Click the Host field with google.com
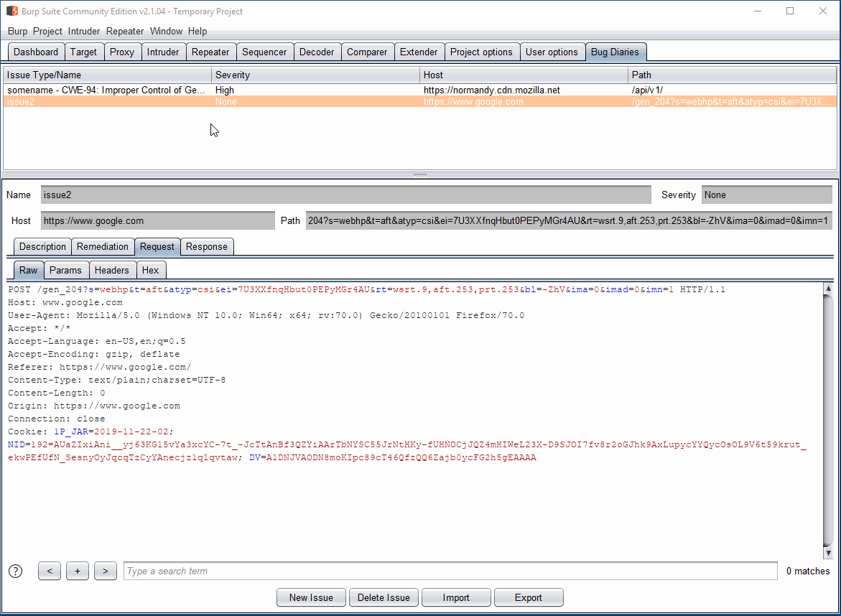 pos(158,221)
